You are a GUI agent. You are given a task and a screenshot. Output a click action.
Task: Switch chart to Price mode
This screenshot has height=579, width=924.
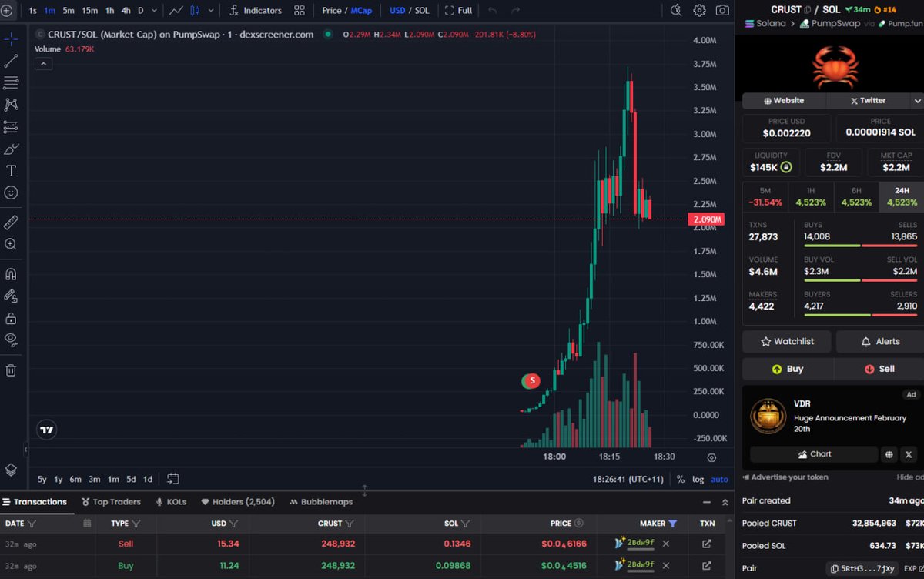pyautogui.click(x=332, y=11)
